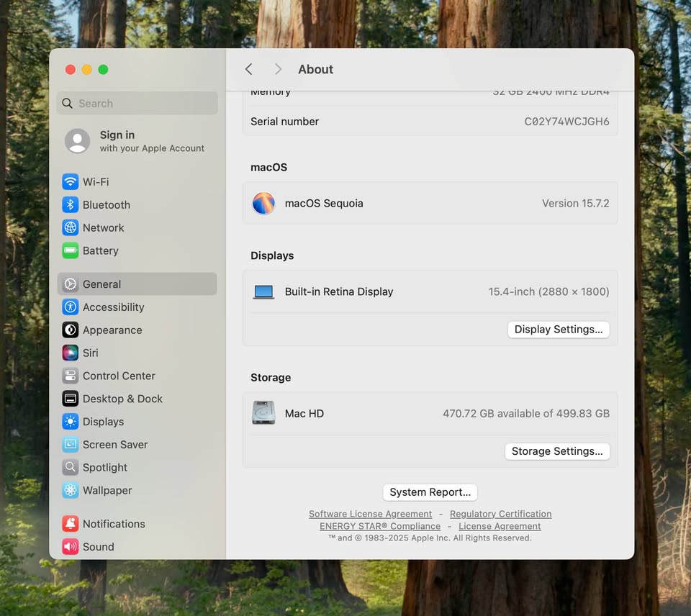Select Accessibility in the sidebar
Viewport: 691px width, 616px height.
click(x=113, y=307)
